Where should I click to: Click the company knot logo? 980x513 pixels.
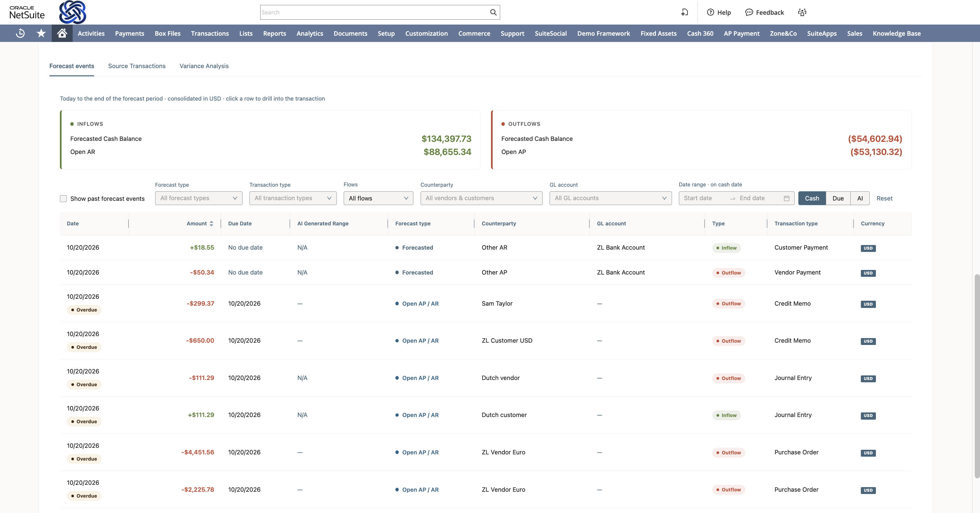pyautogui.click(x=73, y=12)
